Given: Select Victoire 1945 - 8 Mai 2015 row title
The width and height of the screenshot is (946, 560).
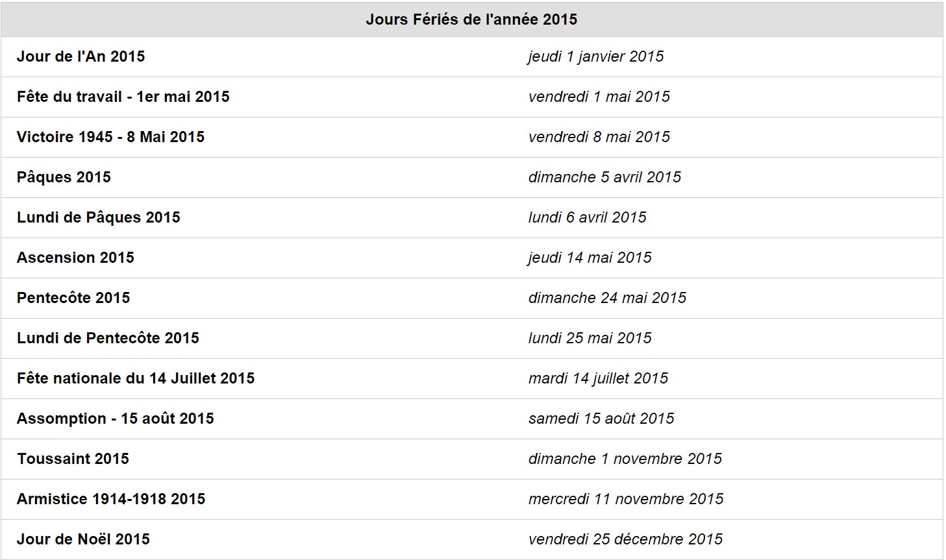Looking at the screenshot, I should 111,137.
